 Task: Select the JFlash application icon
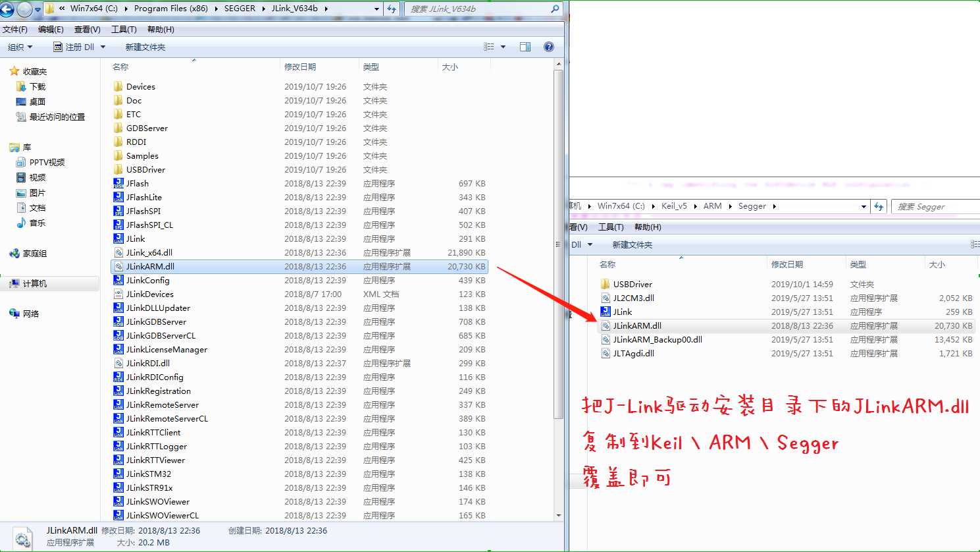(118, 183)
